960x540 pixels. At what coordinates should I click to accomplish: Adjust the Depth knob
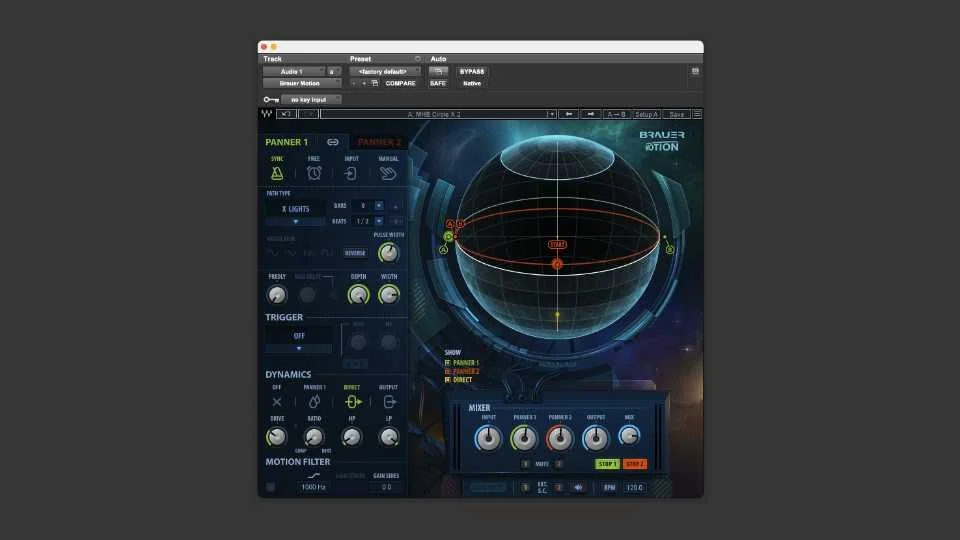[x=358, y=294]
